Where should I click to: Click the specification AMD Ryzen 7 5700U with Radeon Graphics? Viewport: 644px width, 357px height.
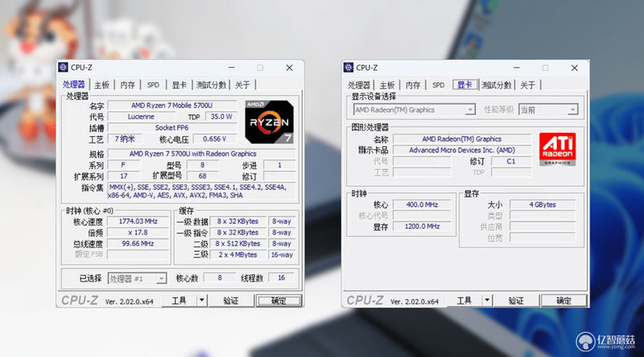click(201, 153)
